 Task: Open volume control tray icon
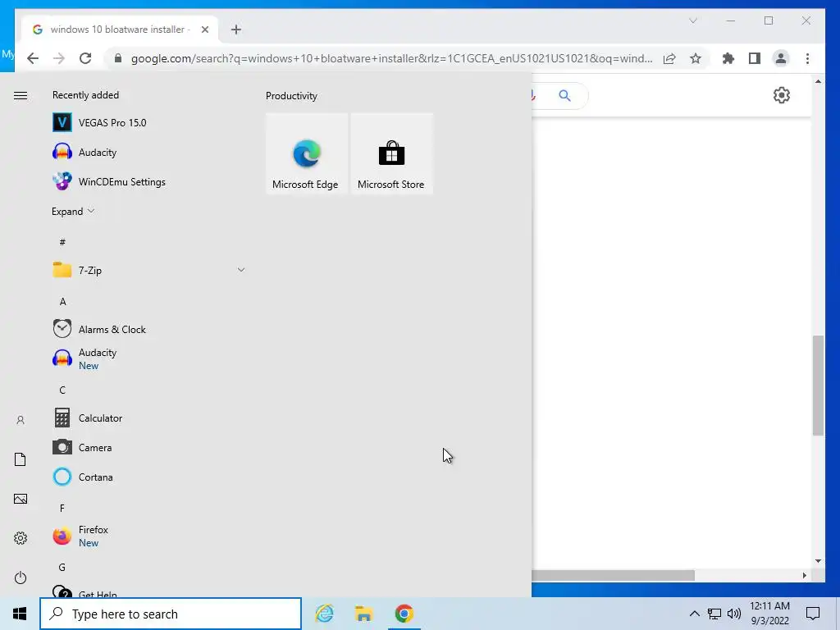pos(734,614)
